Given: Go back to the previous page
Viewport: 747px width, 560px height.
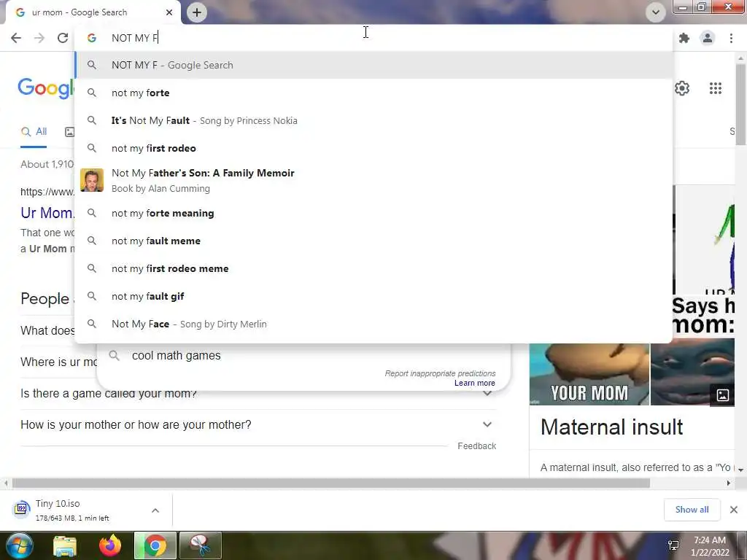Looking at the screenshot, I should [16, 38].
